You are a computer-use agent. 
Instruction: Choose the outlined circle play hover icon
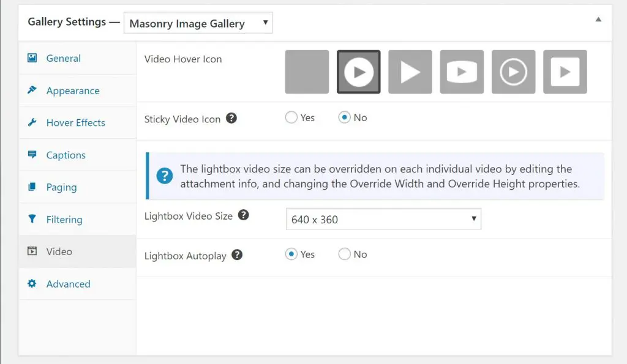pyautogui.click(x=513, y=72)
